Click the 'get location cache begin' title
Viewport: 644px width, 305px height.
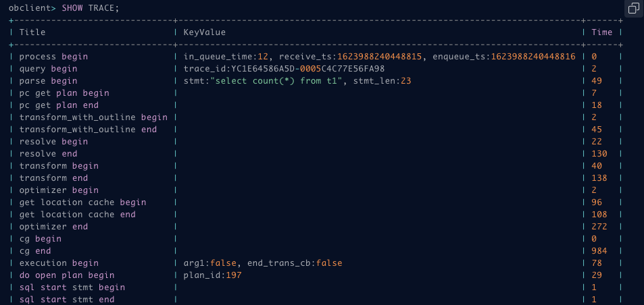coord(82,202)
